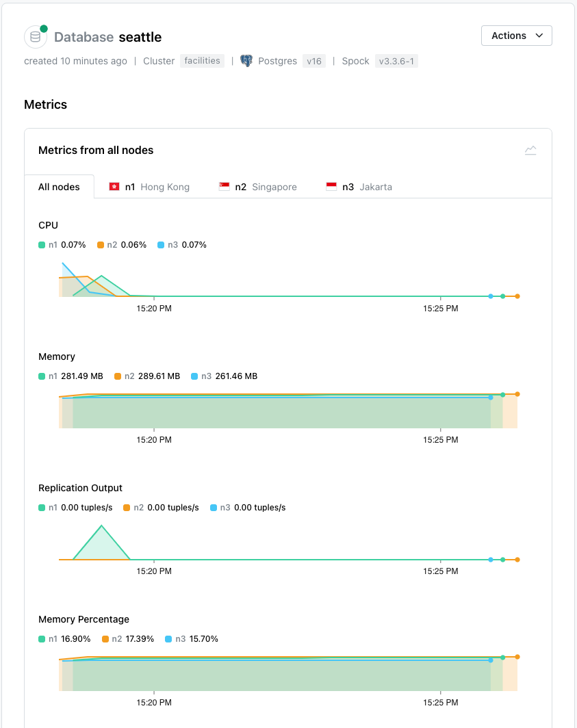The width and height of the screenshot is (577, 728).
Task: Click the Hong Kong flag on the n1 tab
Action: coord(114,185)
